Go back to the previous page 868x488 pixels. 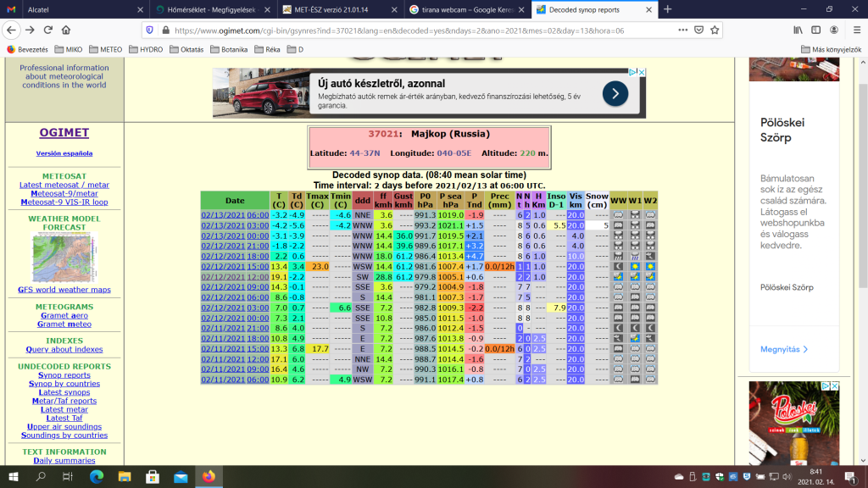click(10, 30)
